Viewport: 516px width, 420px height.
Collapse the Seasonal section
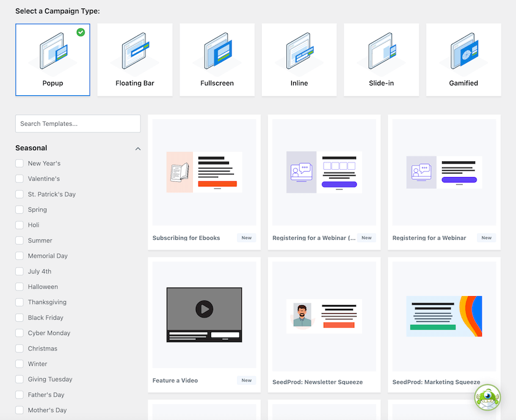pos(138,148)
